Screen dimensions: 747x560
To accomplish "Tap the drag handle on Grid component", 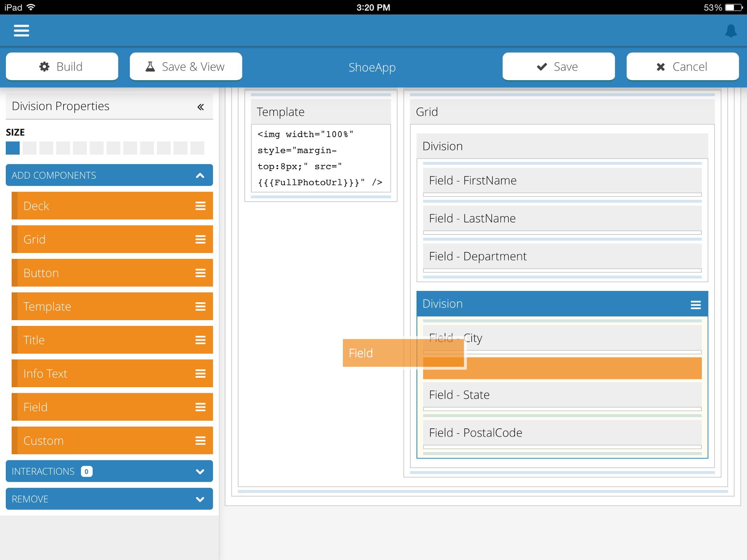I will coord(200,239).
